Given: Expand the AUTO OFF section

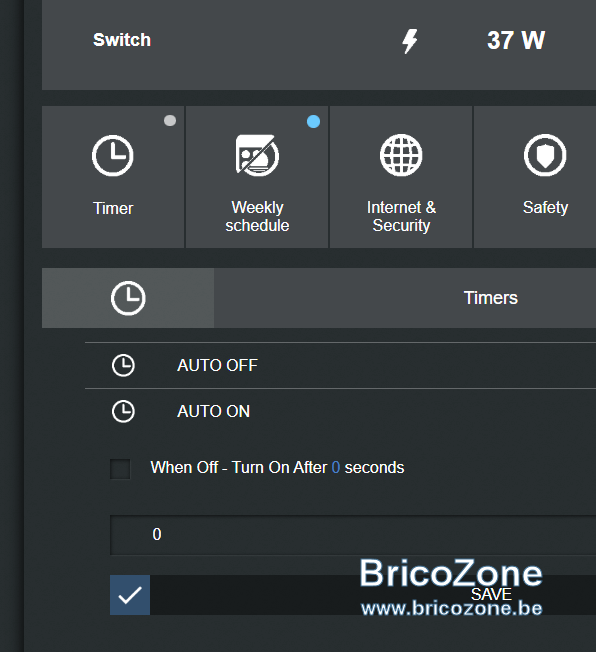Looking at the screenshot, I should coord(340,366).
